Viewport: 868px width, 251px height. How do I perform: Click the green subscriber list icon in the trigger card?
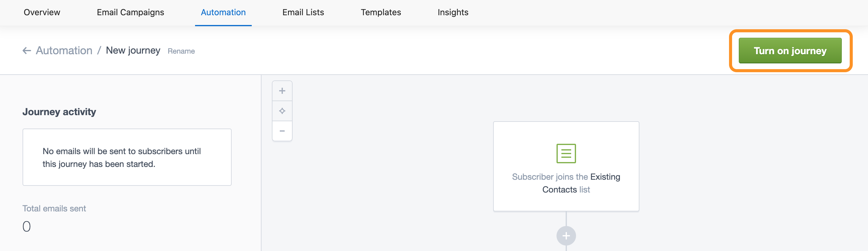pyautogui.click(x=566, y=153)
